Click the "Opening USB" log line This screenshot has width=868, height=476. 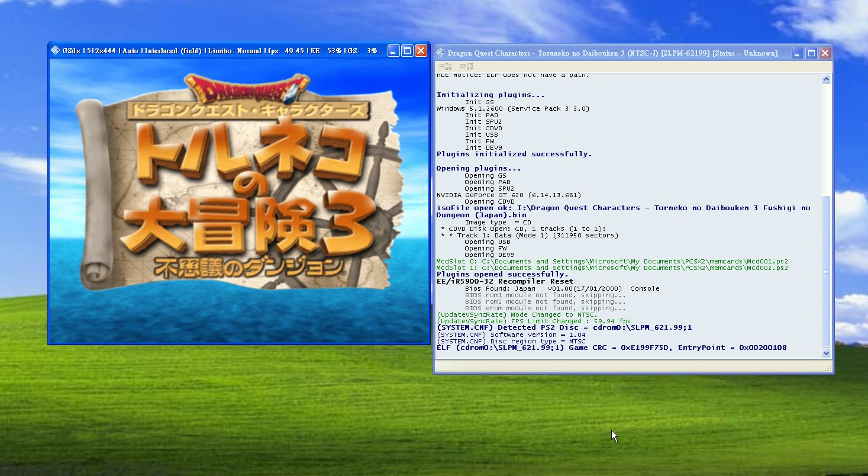coord(488,242)
